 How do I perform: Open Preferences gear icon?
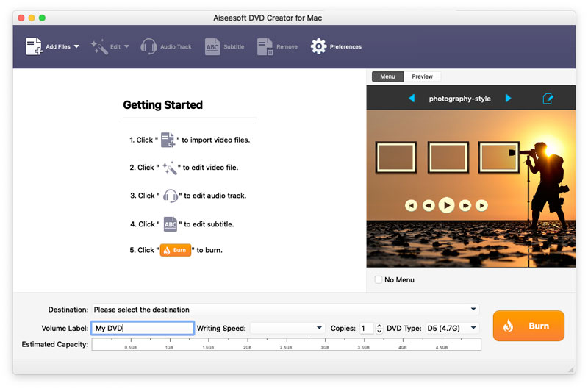[x=318, y=46]
